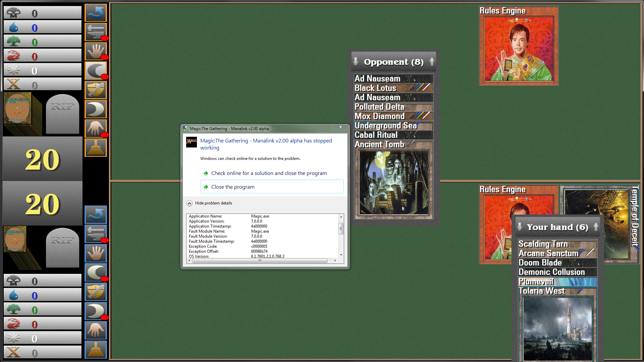The width and height of the screenshot is (644, 362).
Task: Toggle the stop marker on opponent's untap phase
Action: 105,38
